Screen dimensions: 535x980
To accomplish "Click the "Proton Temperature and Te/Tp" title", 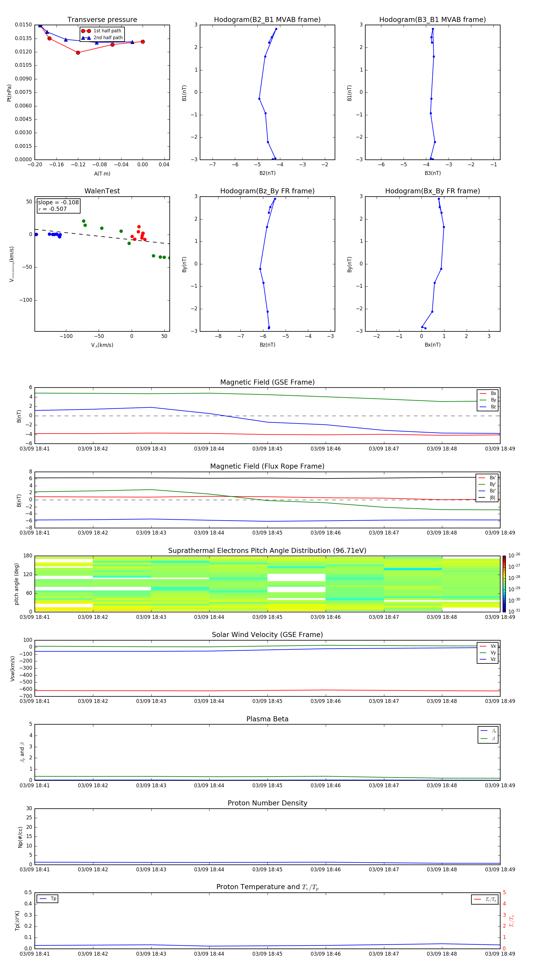I will [267, 887].
